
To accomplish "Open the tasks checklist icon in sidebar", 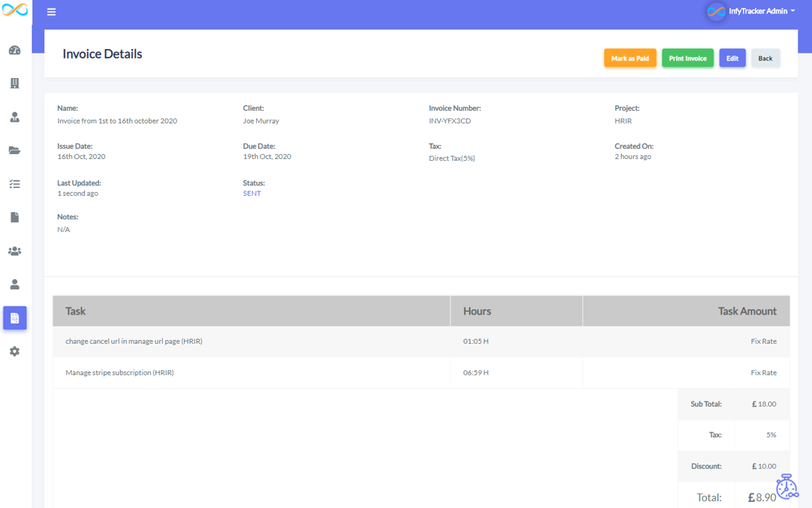I will point(15,184).
